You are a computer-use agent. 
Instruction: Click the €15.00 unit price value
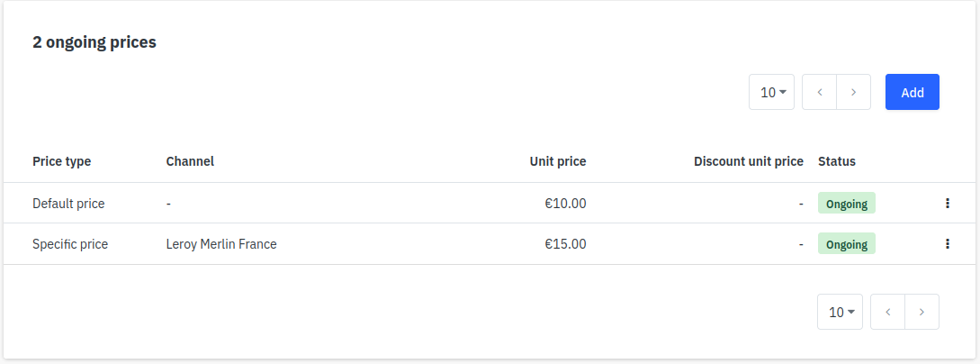(x=565, y=243)
